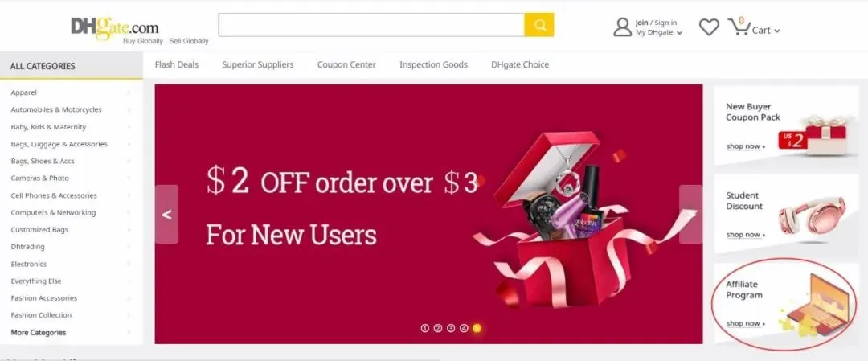Viewport: 868px width, 361px height.
Task: Click the user profile silhouette icon
Action: [622, 27]
